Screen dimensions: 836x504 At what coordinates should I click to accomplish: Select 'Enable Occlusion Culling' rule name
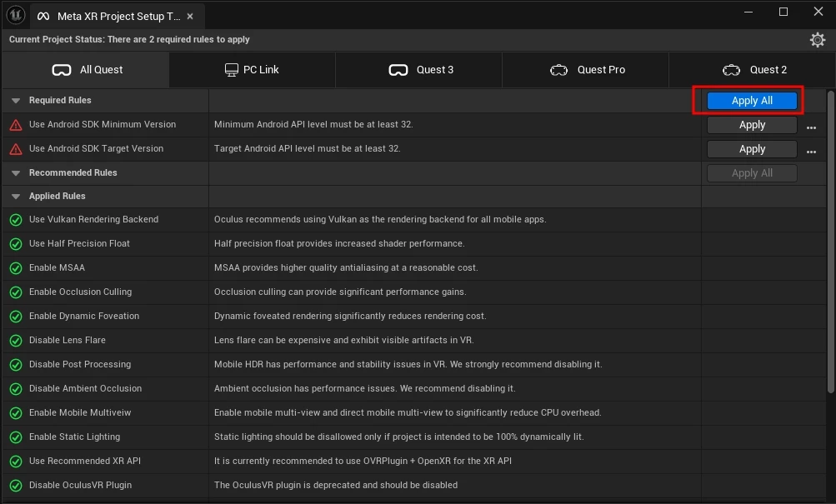pyautogui.click(x=81, y=292)
